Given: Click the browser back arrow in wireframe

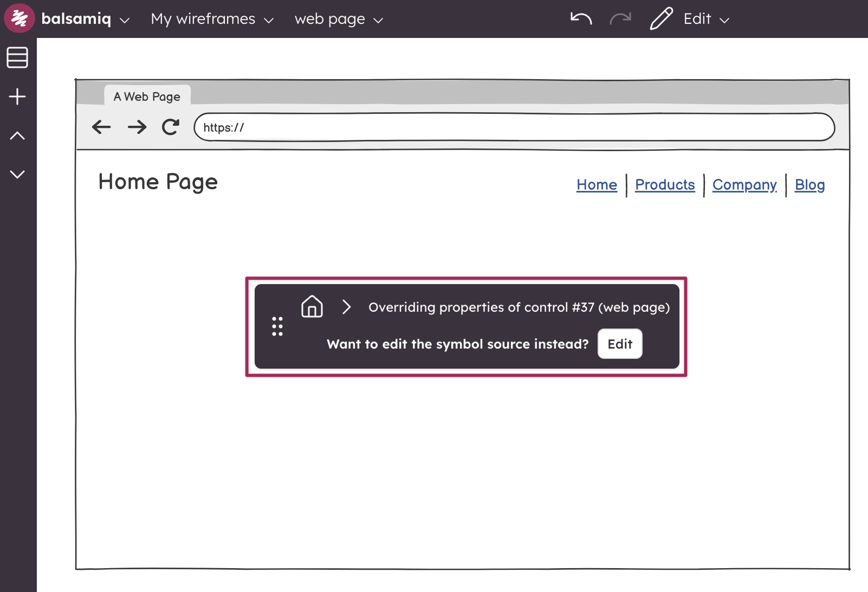Looking at the screenshot, I should click(101, 127).
